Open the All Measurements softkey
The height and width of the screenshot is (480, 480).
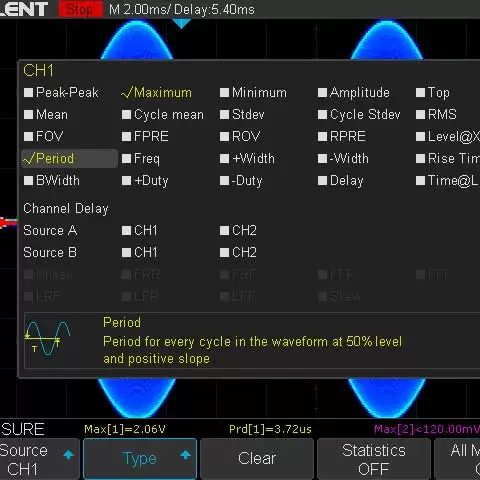[x=457, y=459]
